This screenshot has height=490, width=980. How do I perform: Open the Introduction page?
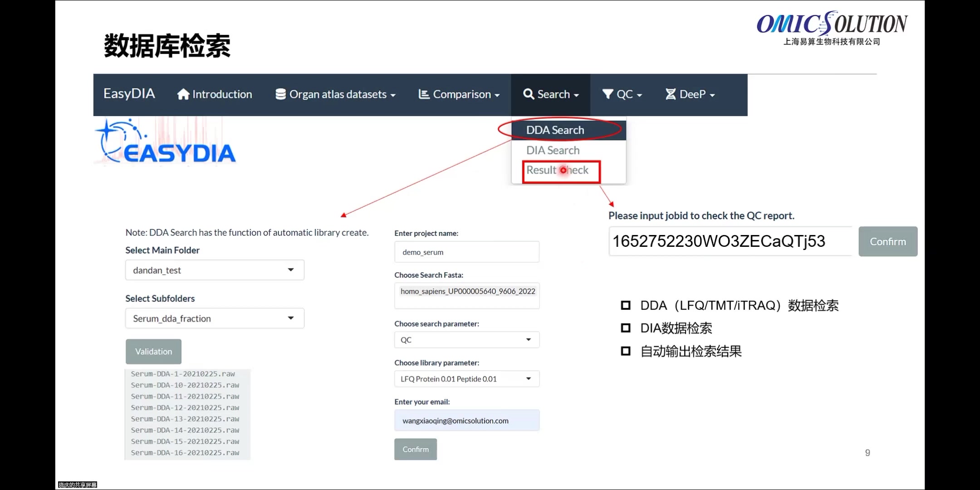pos(215,94)
